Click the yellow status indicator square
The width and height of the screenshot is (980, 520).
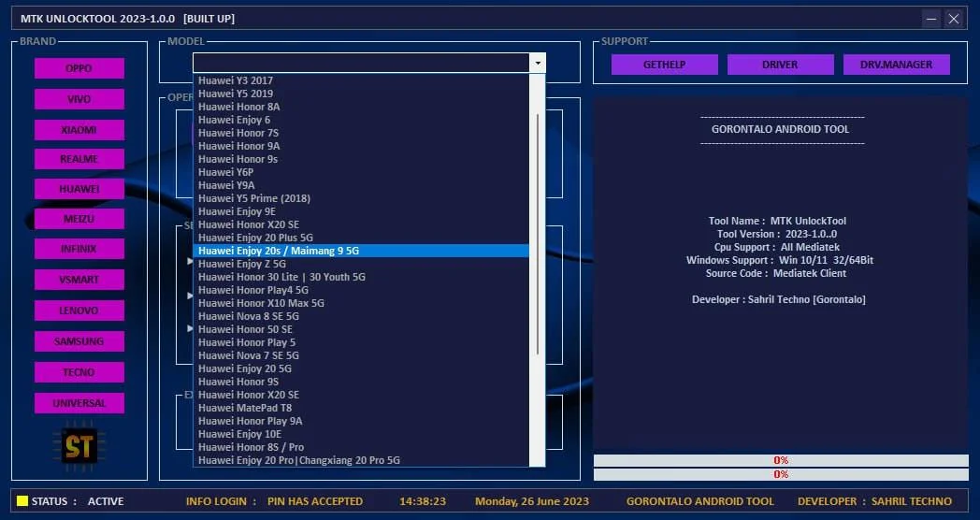(x=22, y=500)
